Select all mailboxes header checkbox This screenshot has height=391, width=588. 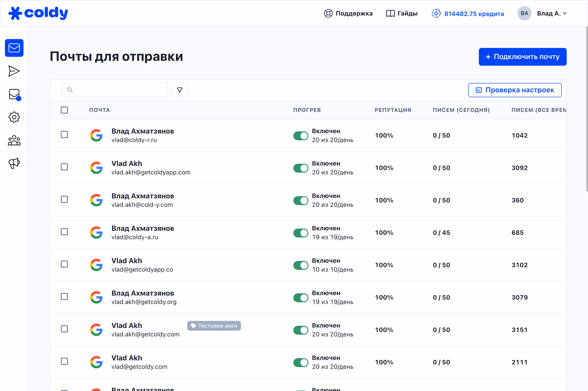click(64, 110)
